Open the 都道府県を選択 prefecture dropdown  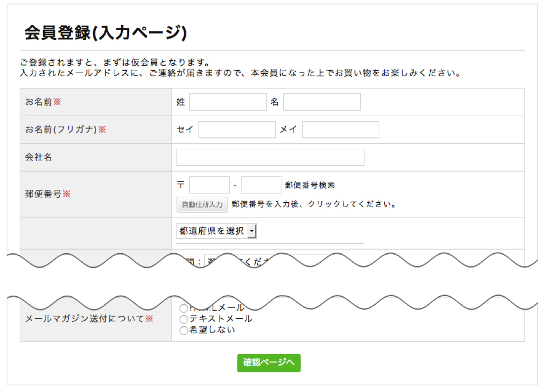tap(216, 230)
